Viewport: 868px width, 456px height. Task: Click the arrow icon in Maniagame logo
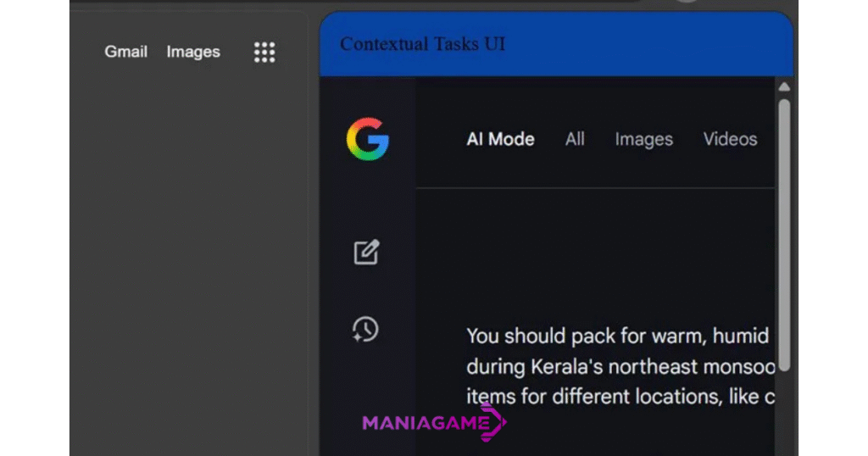495,421
